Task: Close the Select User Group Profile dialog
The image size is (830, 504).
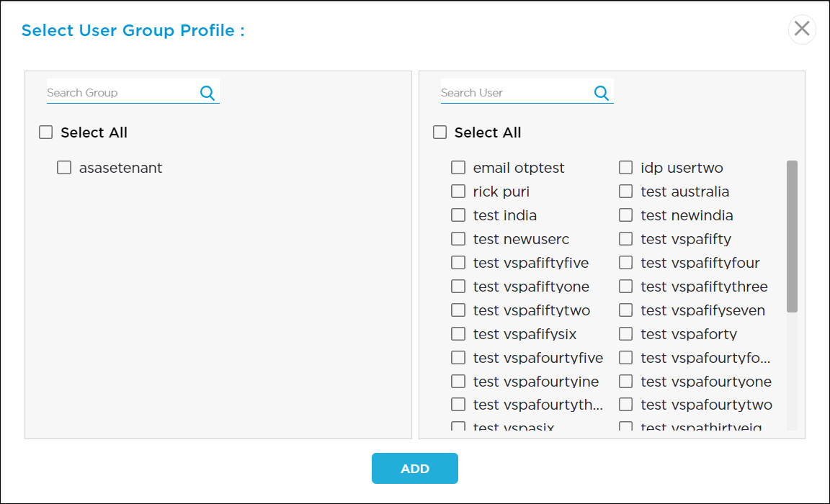Action: (802, 29)
